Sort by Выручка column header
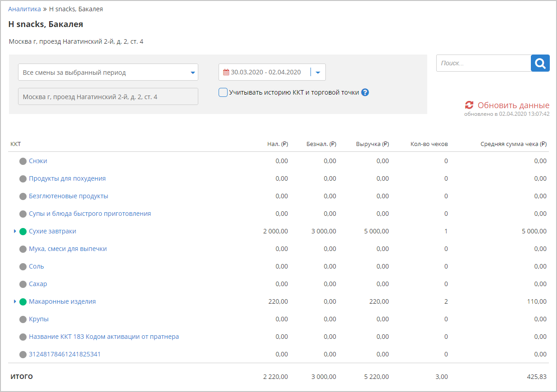The width and height of the screenshot is (557, 392). pos(372,144)
